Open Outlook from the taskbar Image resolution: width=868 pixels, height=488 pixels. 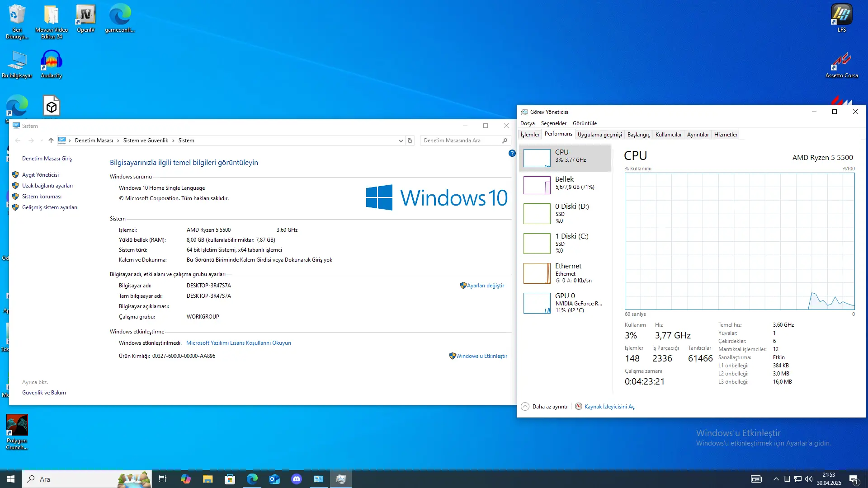click(274, 479)
